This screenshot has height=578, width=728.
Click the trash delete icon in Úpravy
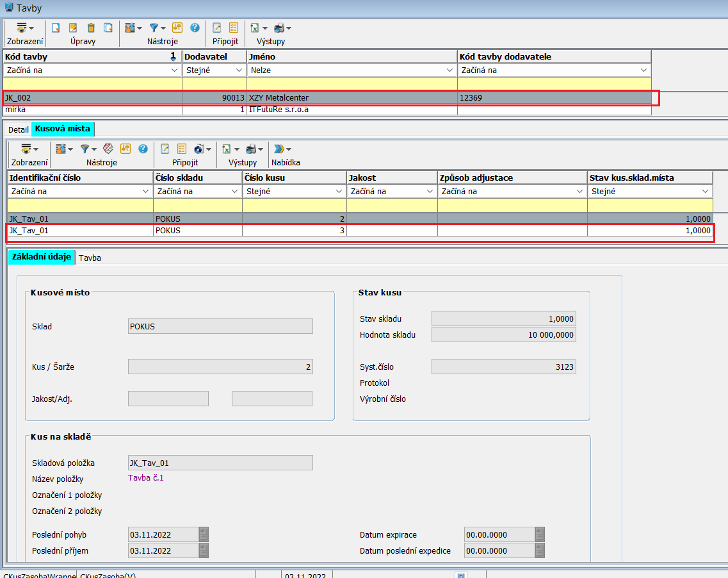pyautogui.click(x=91, y=28)
